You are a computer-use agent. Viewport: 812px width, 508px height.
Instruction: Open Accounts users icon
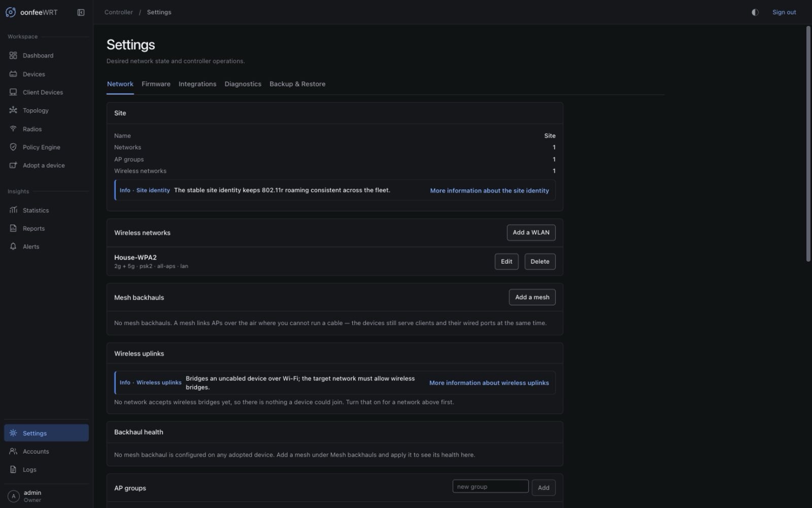(x=13, y=452)
